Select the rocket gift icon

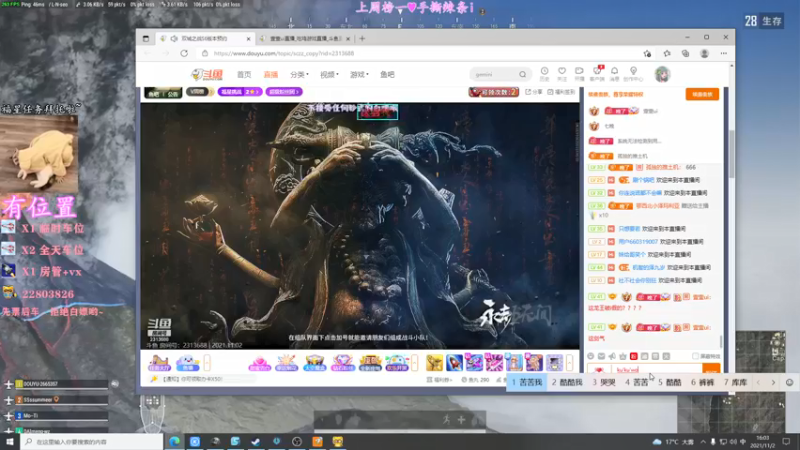454,363
